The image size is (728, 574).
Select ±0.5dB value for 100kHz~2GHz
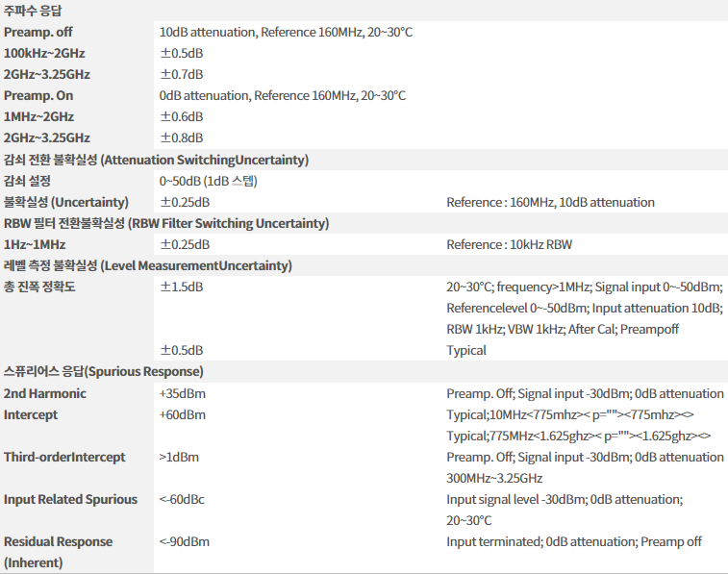point(182,54)
